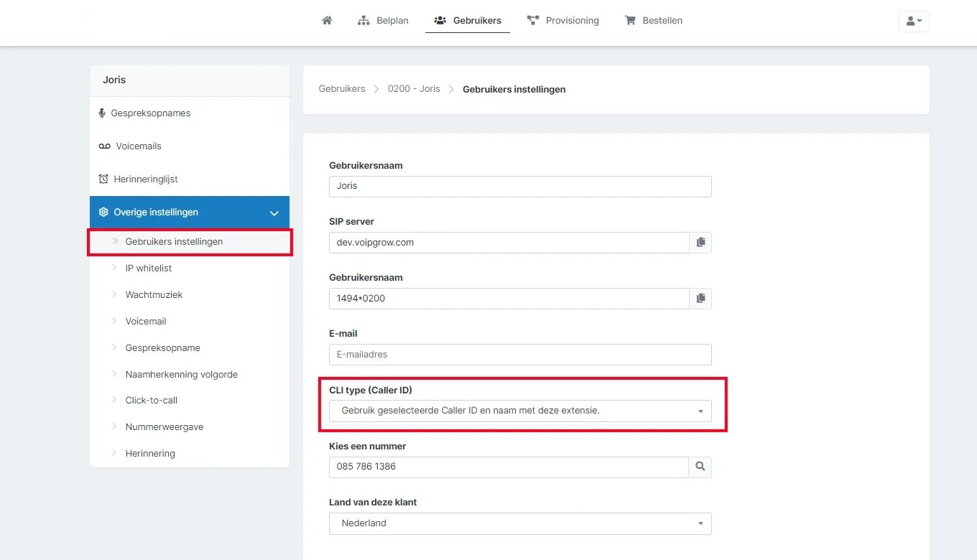Click the SIP server field
This screenshot has height=560, width=977.
click(509, 242)
